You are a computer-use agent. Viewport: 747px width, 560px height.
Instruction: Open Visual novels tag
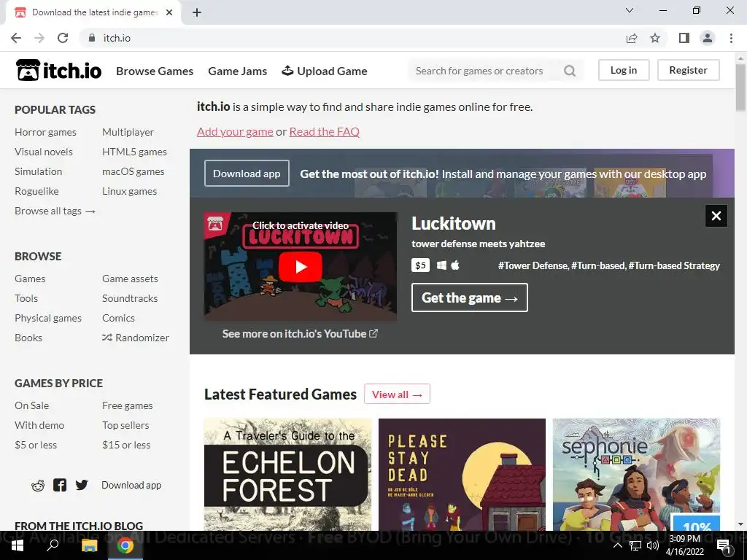point(44,152)
